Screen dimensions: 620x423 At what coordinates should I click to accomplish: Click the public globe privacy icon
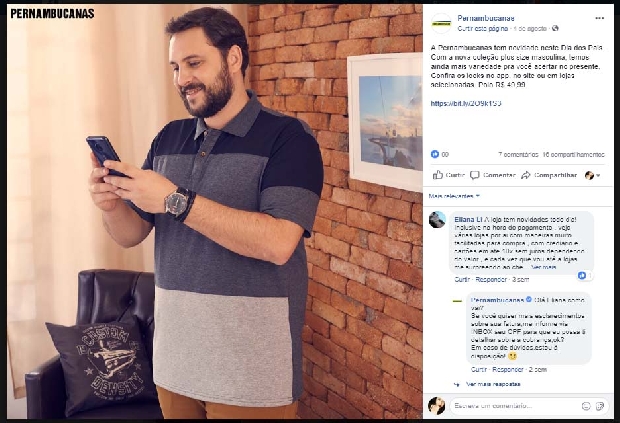click(x=555, y=28)
